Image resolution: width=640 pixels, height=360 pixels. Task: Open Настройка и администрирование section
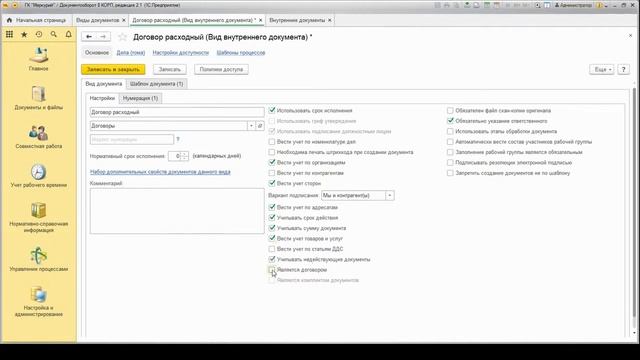click(38, 302)
